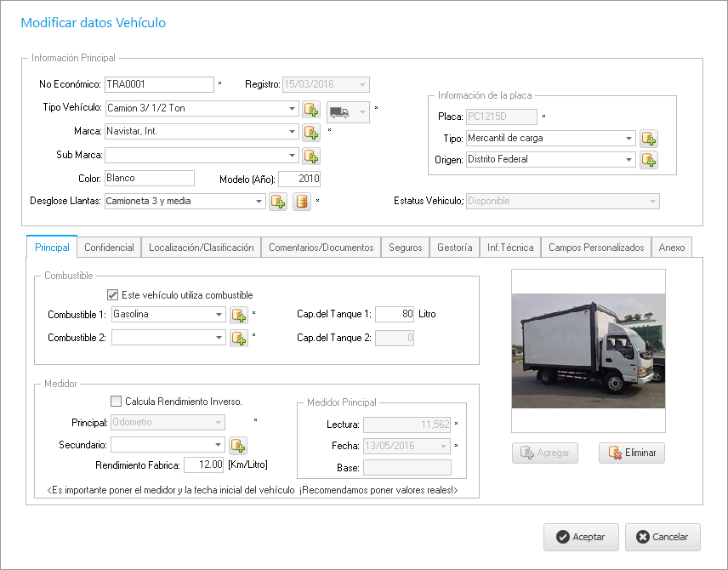
Task: Click add icon beside Marca field
Action: [x=311, y=133]
